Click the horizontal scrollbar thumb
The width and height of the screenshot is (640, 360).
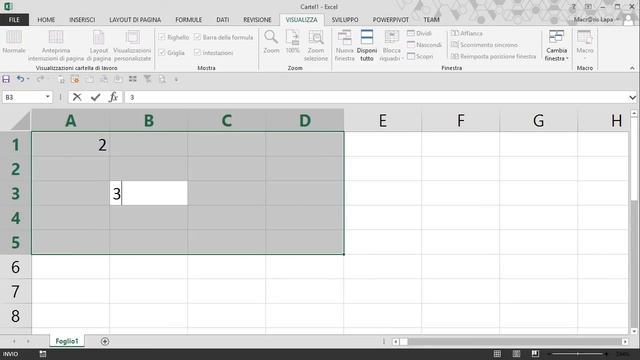(404, 342)
